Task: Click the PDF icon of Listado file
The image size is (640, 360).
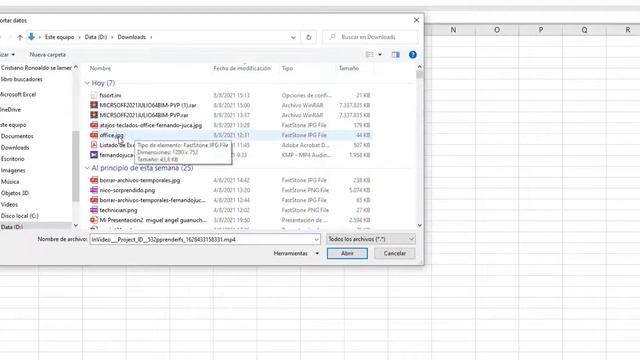Action: [94, 145]
